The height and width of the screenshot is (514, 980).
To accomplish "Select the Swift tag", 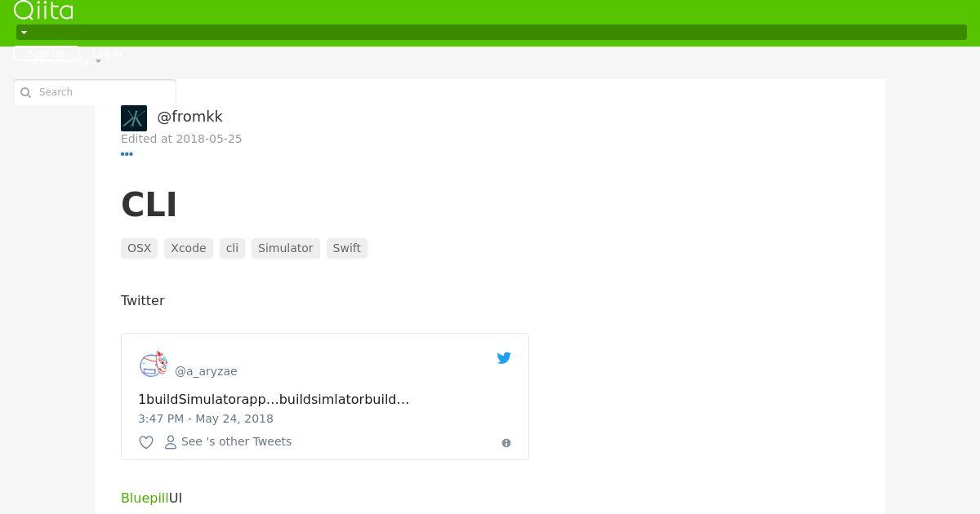I will coord(347,248).
